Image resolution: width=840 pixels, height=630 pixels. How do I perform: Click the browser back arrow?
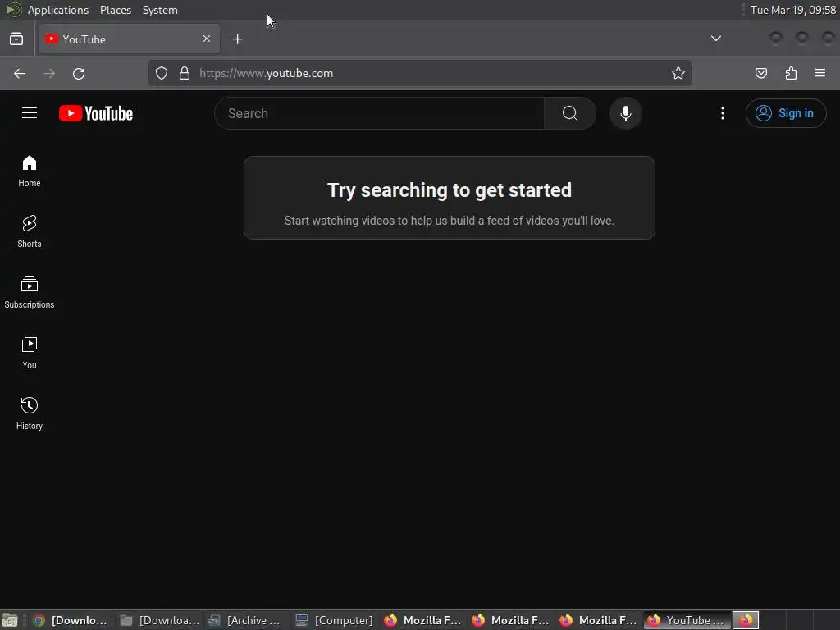point(20,73)
